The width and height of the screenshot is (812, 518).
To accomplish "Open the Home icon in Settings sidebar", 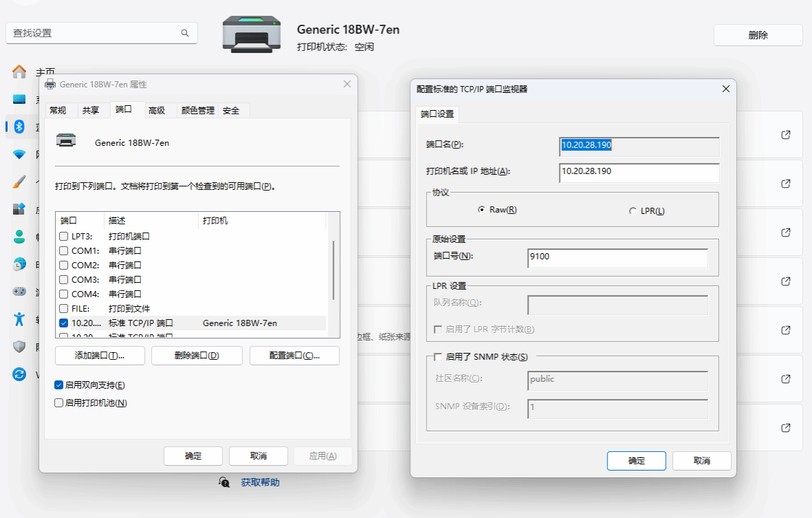I will click(x=19, y=72).
